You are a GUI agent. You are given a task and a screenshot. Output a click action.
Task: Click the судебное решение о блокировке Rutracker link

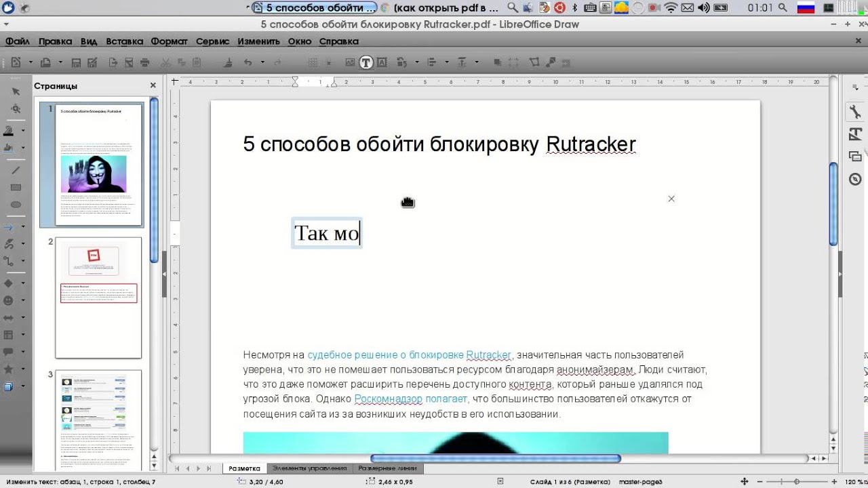[409, 354]
